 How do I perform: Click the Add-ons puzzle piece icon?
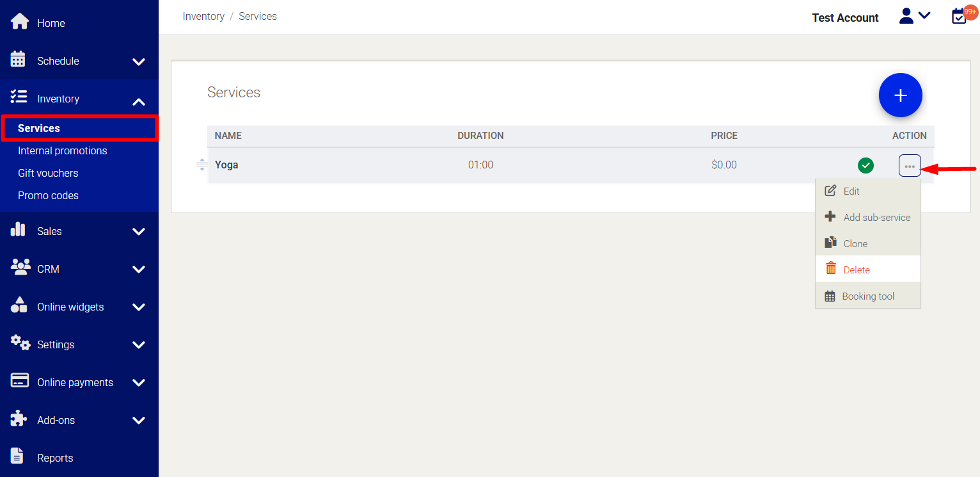pyautogui.click(x=19, y=419)
